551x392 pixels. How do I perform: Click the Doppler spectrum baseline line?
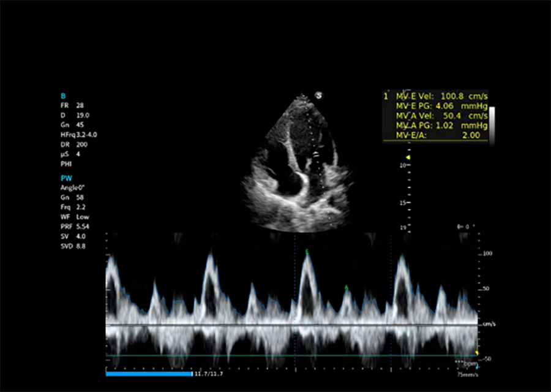(291, 325)
